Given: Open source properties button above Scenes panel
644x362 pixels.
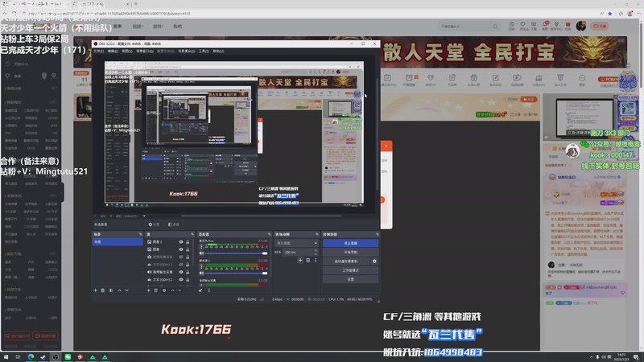Looking at the screenshot, I should (154, 224).
